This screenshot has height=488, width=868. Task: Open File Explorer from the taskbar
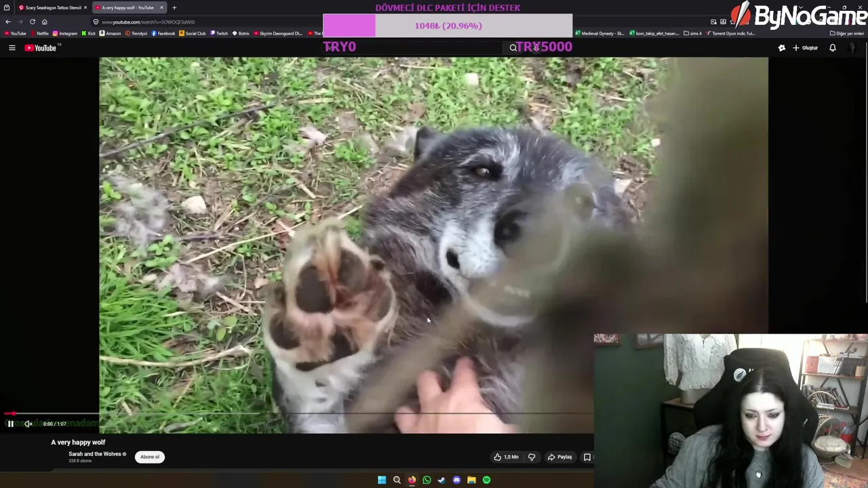(471, 480)
